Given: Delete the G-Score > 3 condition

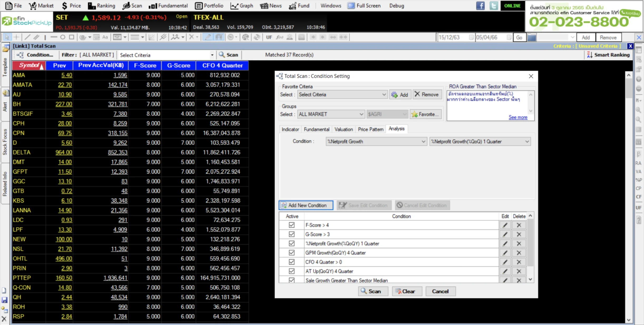Looking at the screenshot, I should [519, 234].
